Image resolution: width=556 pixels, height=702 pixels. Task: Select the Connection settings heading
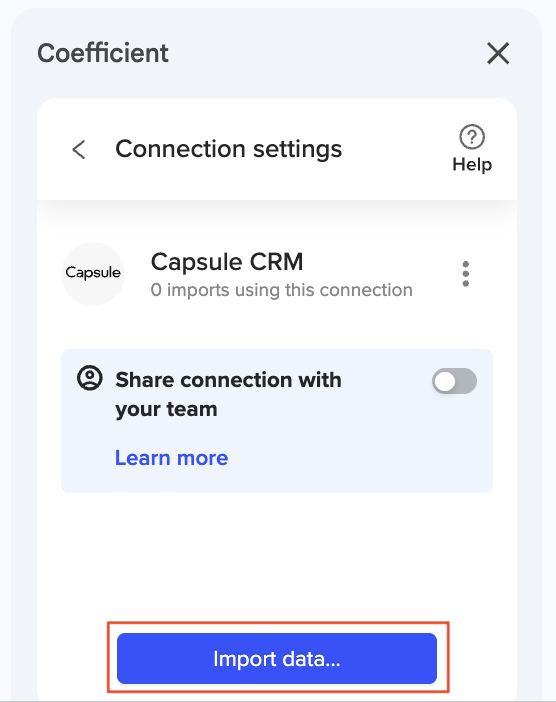228,149
